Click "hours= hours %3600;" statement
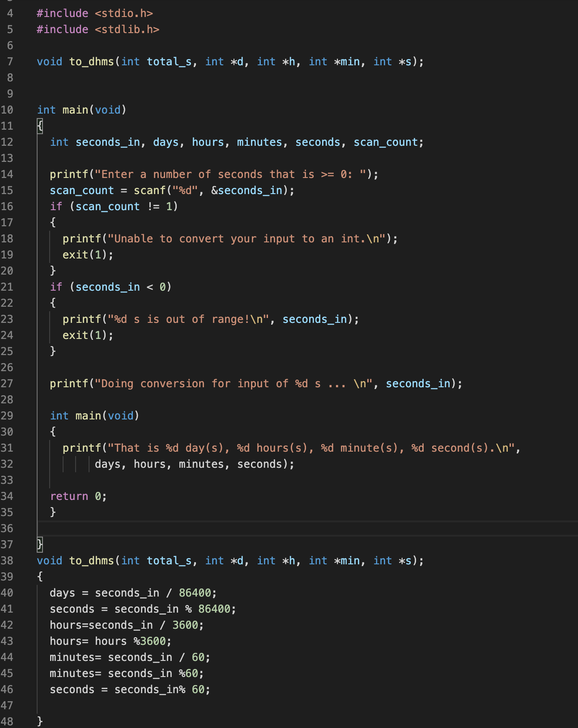Image resolution: width=578 pixels, height=728 pixels. (x=111, y=641)
